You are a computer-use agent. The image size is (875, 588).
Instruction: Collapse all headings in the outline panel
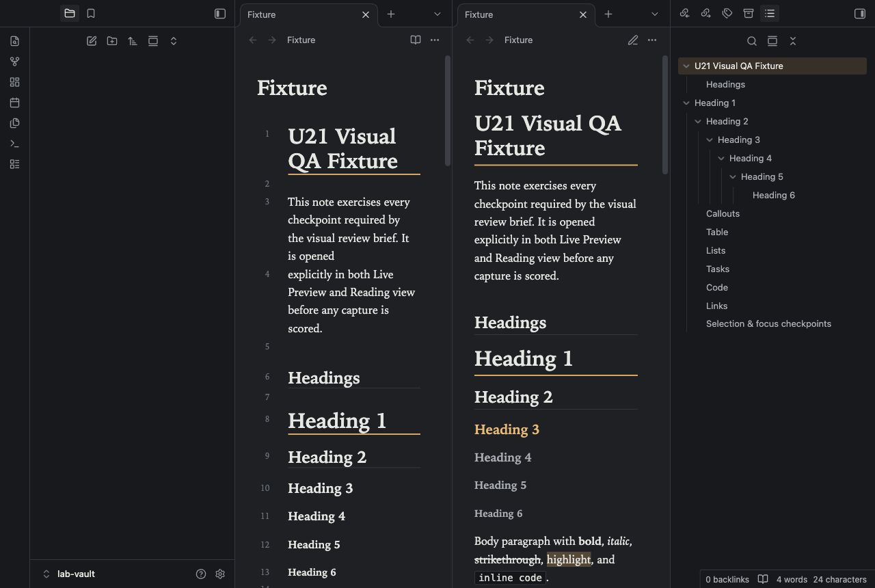pyautogui.click(x=793, y=41)
